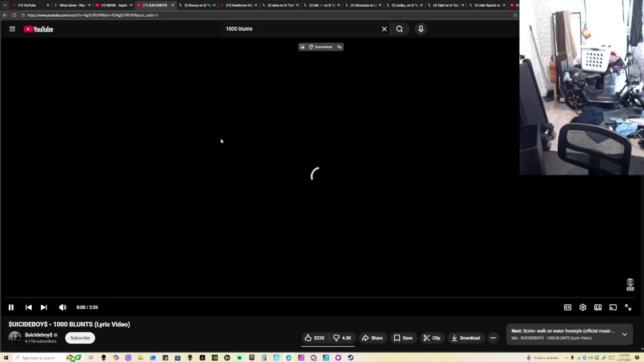Open the $uicideboy$ channel name link

pyautogui.click(x=39, y=335)
